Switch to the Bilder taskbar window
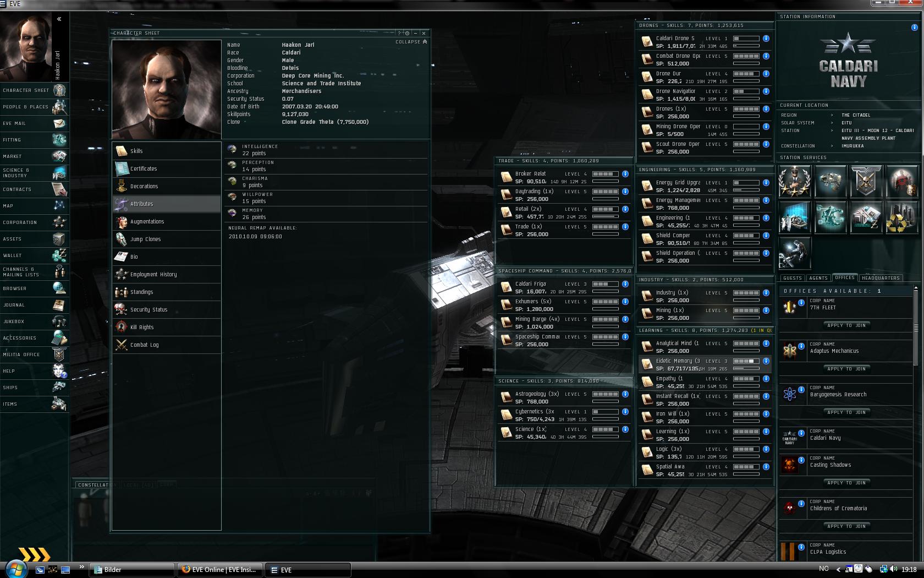 tap(132, 570)
